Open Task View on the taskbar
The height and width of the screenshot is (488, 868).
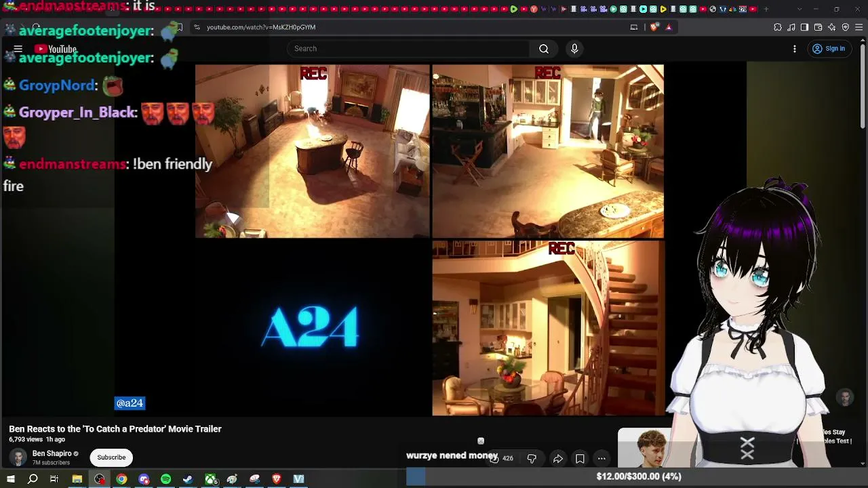click(54, 479)
